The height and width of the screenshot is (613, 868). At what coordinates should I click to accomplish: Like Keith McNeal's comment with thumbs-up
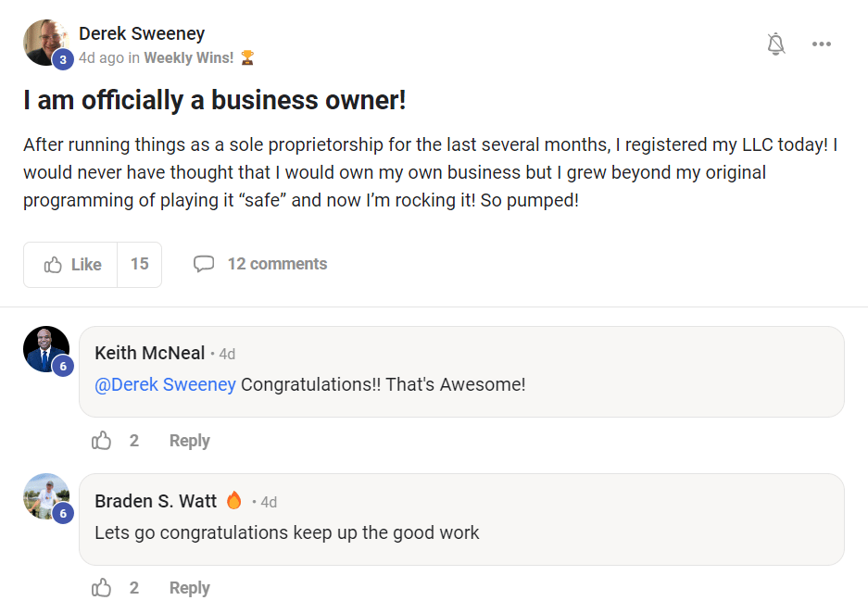coord(102,441)
